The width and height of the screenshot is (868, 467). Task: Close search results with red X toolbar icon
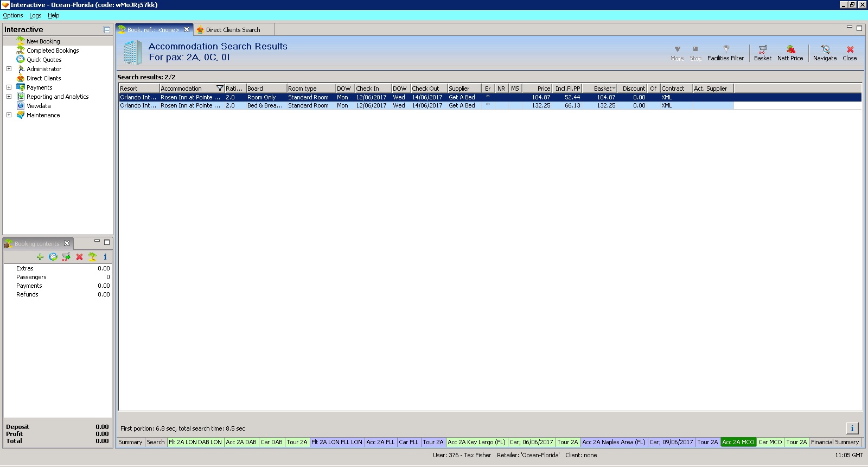click(x=850, y=49)
